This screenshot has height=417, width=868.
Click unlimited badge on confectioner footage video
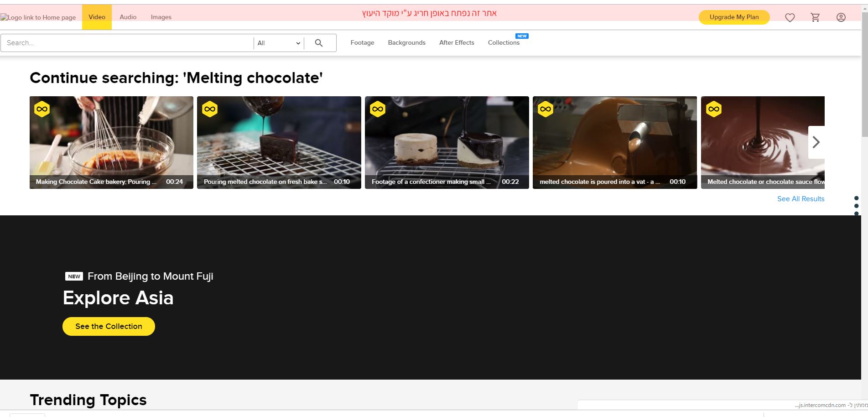point(378,109)
